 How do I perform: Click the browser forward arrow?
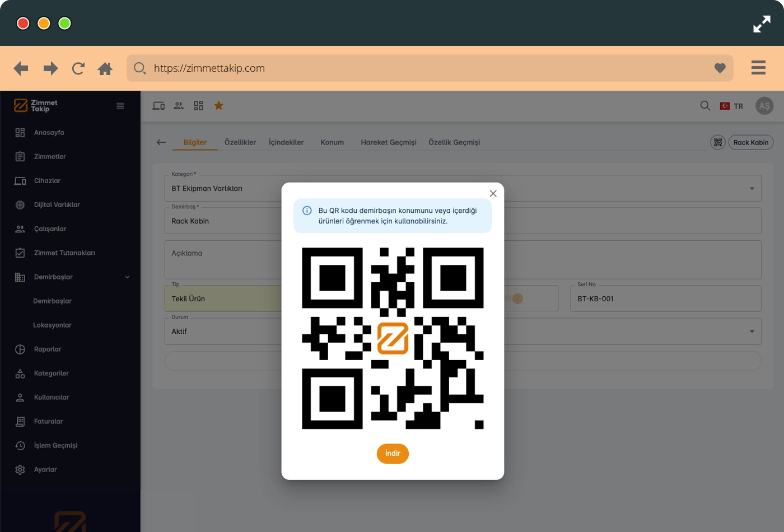(51, 68)
